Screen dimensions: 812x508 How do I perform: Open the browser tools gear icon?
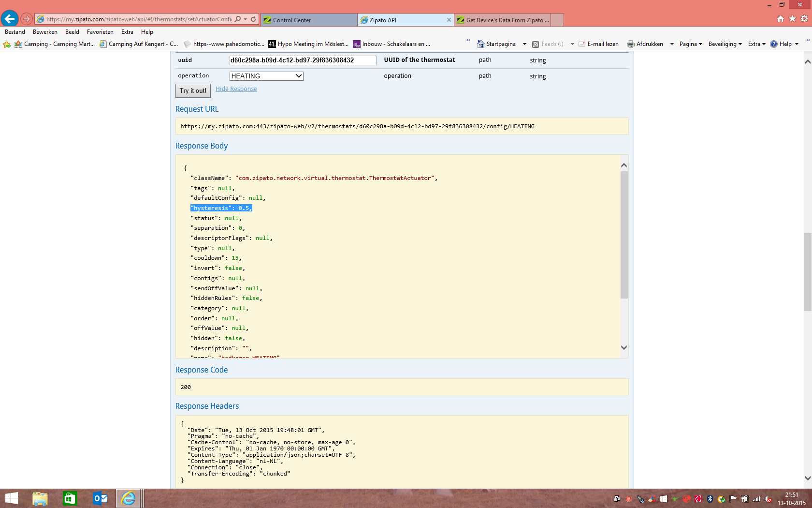click(804, 19)
